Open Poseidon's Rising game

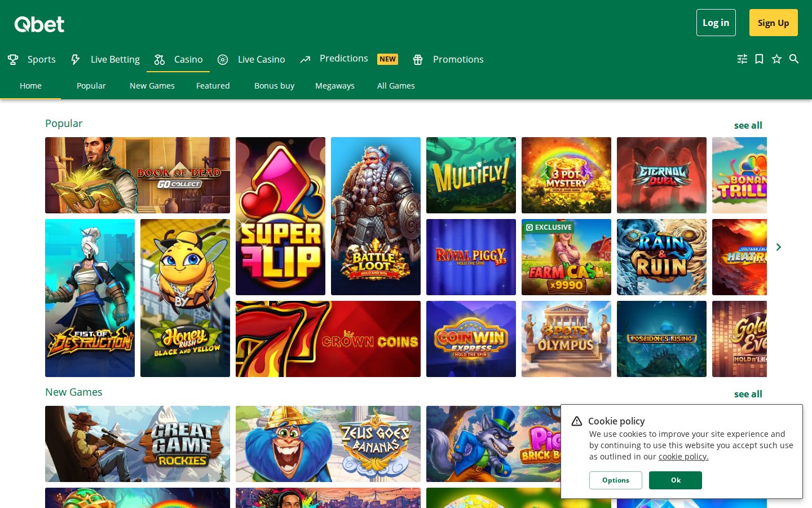(x=661, y=339)
